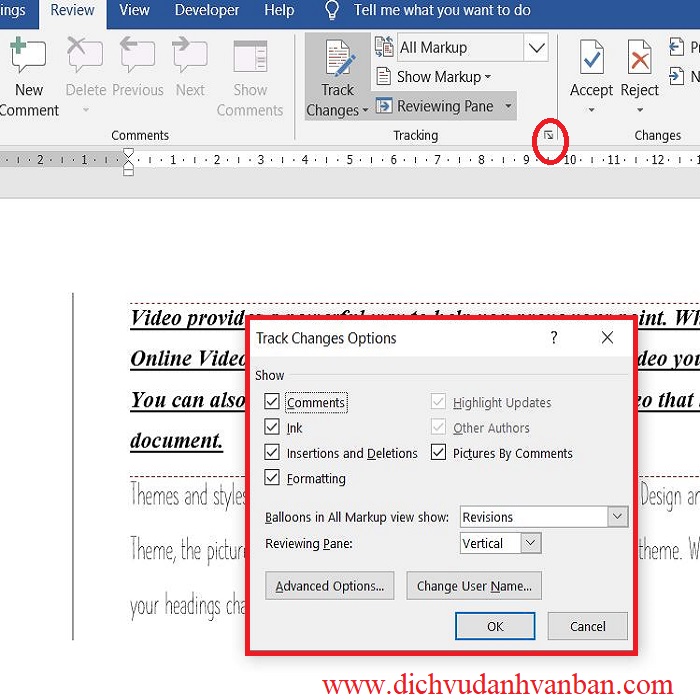Click the Accept change icon
The image size is (700, 700).
tap(592, 57)
